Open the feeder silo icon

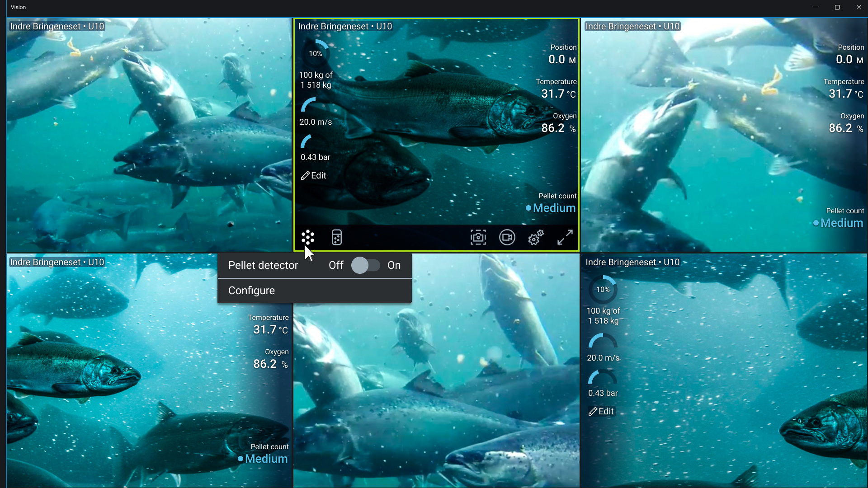337,237
